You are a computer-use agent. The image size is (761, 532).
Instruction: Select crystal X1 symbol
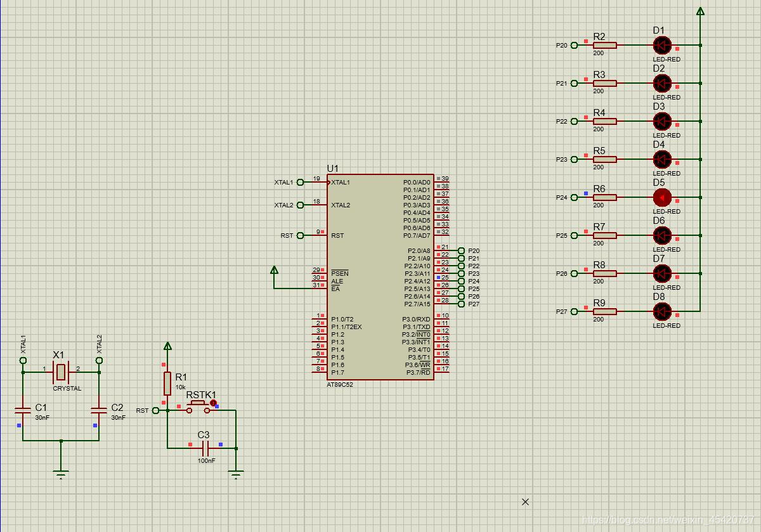click(61, 372)
